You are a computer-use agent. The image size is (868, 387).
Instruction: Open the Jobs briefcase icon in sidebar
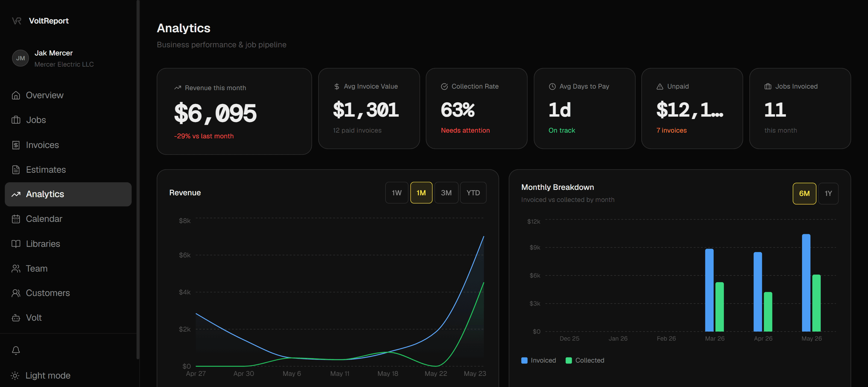point(16,120)
